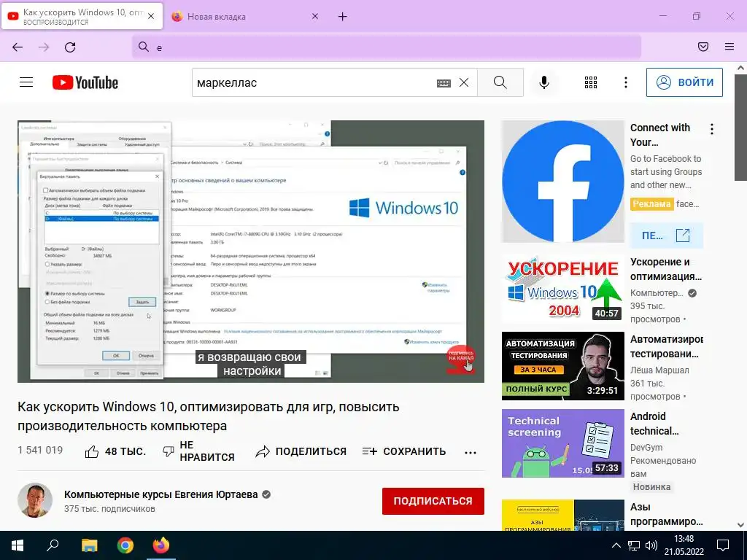Open the Автоматизация тестирования video thumbnail

(562, 366)
